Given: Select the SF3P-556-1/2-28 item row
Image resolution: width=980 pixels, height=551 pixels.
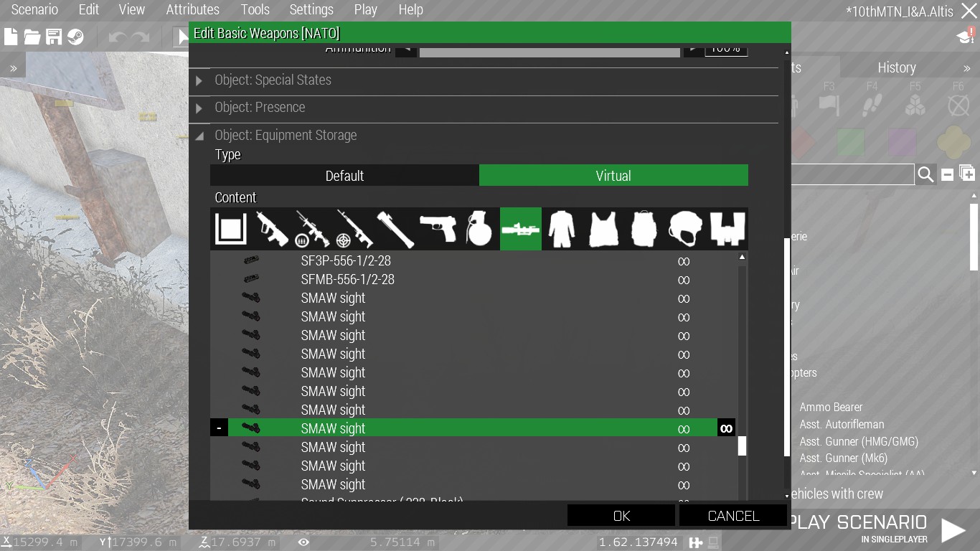Looking at the screenshot, I should [x=473, y=261].
